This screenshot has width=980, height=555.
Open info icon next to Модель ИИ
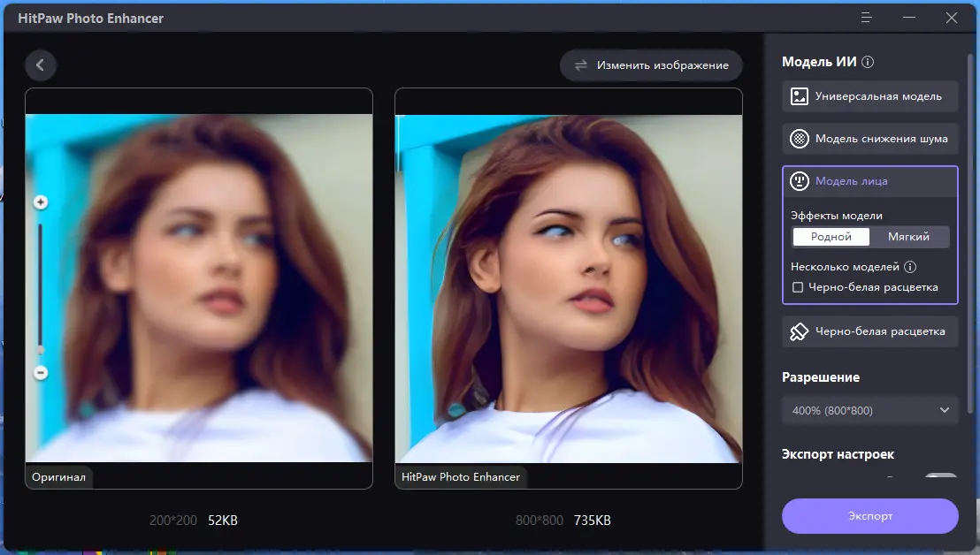click(868, 62)
